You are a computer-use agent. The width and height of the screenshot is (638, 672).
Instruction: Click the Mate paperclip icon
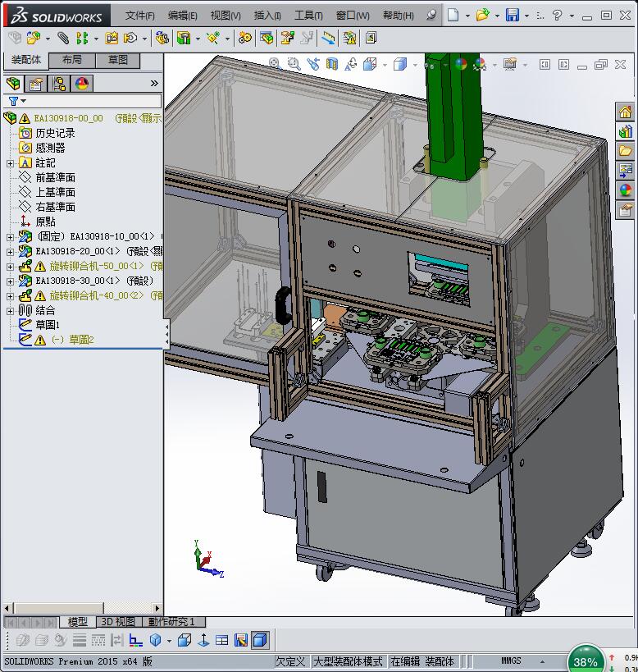63,38
